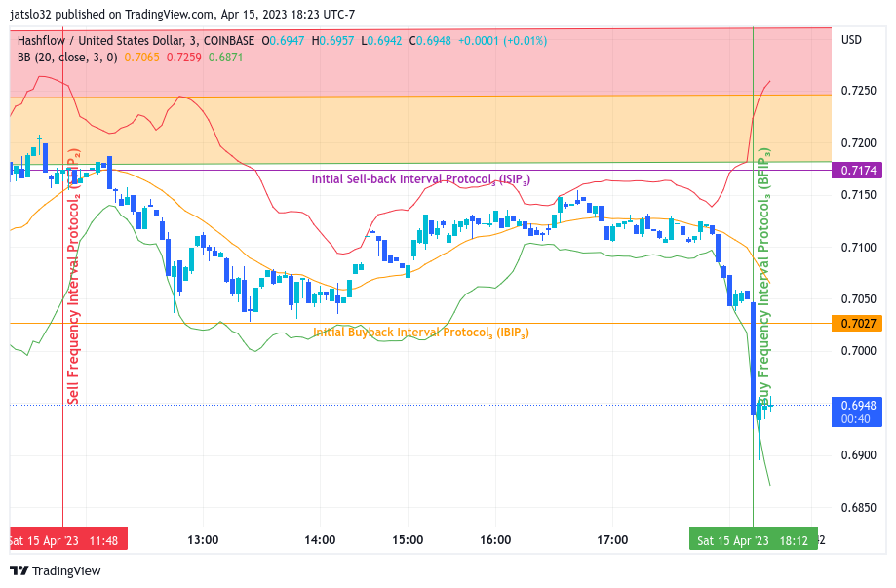The image size is (896, 588).
Task: Click the USD currency label
Action: tap(851, 40)
